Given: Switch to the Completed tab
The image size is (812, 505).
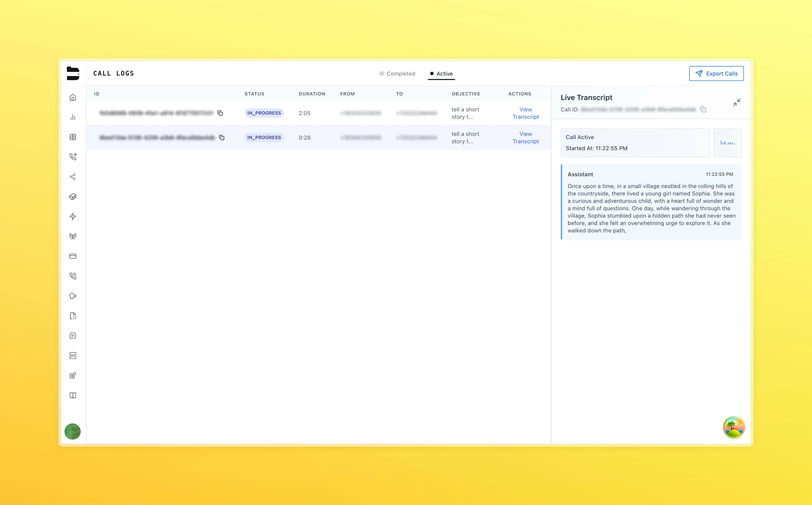Looking at the screenshot, I should coord(397,74).
